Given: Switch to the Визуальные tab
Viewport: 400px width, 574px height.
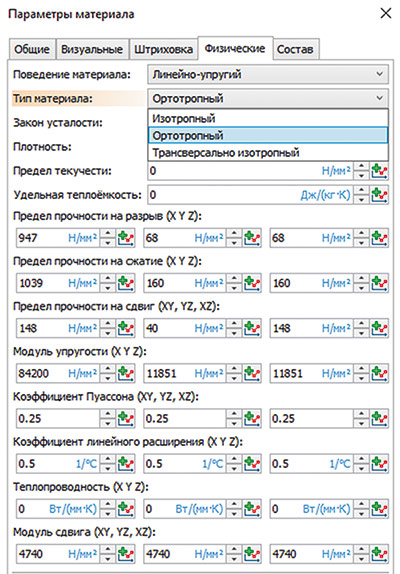Looking at the screenshot, I should point(92,49).
